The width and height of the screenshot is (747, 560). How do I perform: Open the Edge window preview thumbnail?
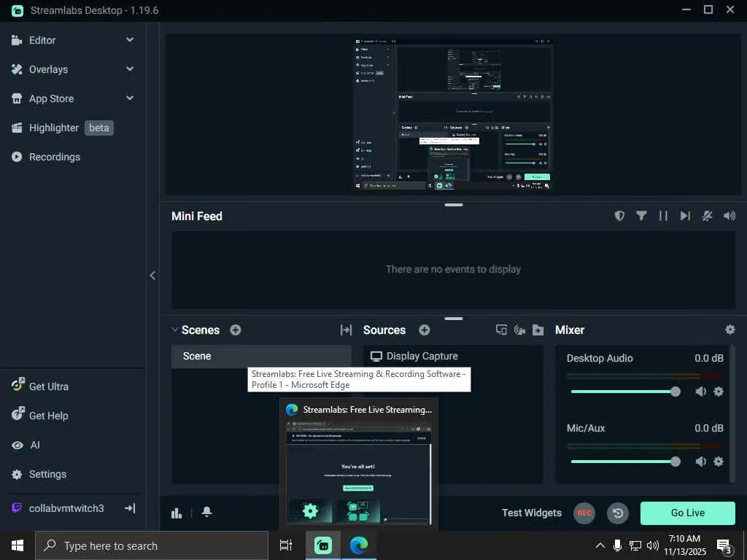(358, 472)
